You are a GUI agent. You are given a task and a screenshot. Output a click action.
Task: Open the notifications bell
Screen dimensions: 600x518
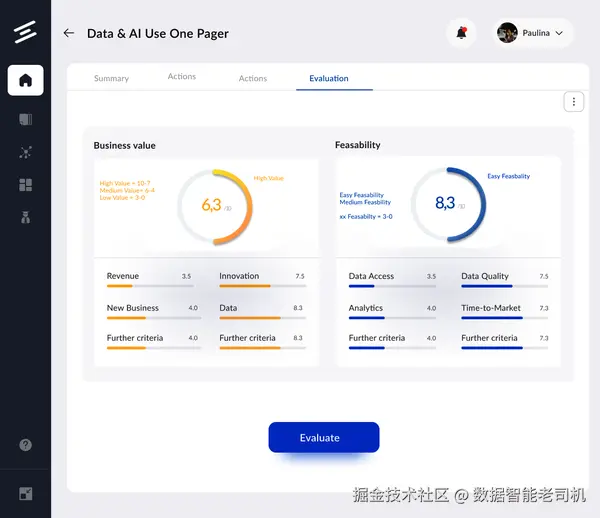(x=461, y=33)
